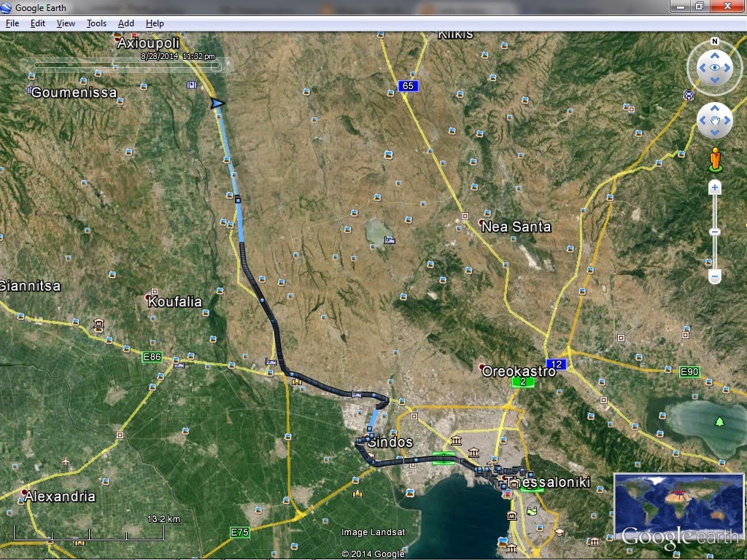The width and height of the screenshot is (747, 560).
Task: Click the Oreokastro place label
Action: (519, 371)
